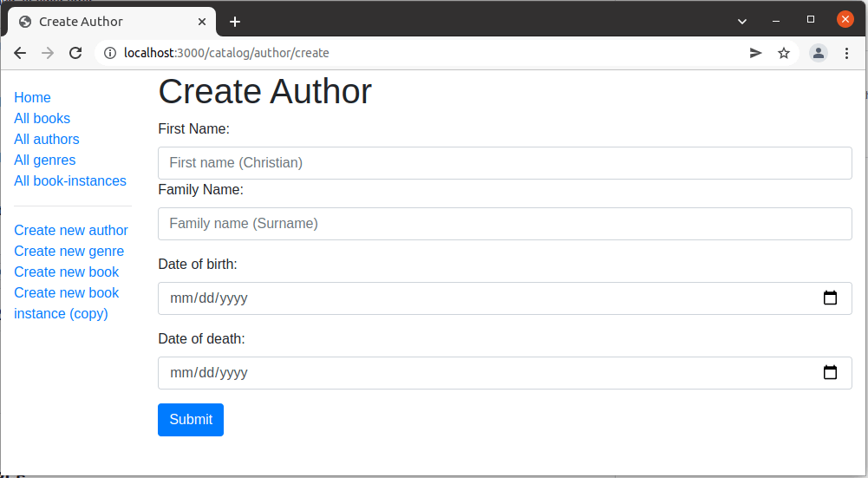Screen dimensions: 868x478
Task: Open a new tab with plus icon
Action: click(234, 22)
